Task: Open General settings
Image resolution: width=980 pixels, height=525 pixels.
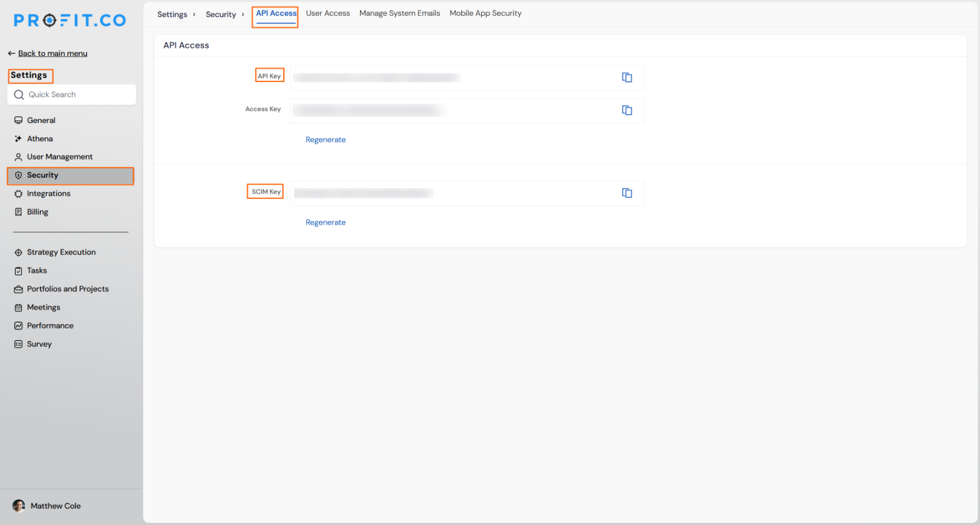Action: 41,120
